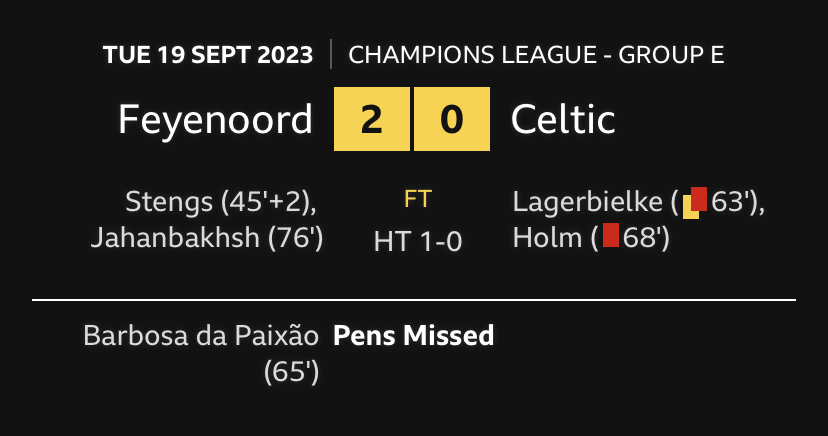The image size is (828, 436).
Task: Click the match date Tue 19 Sept 2023
Action: 207,54
